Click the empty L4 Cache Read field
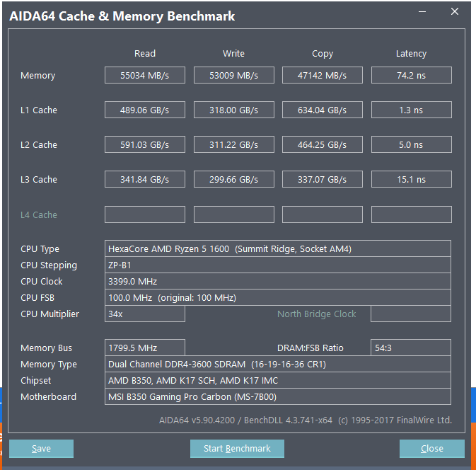476x470 pixels. [x=145, y=214]
